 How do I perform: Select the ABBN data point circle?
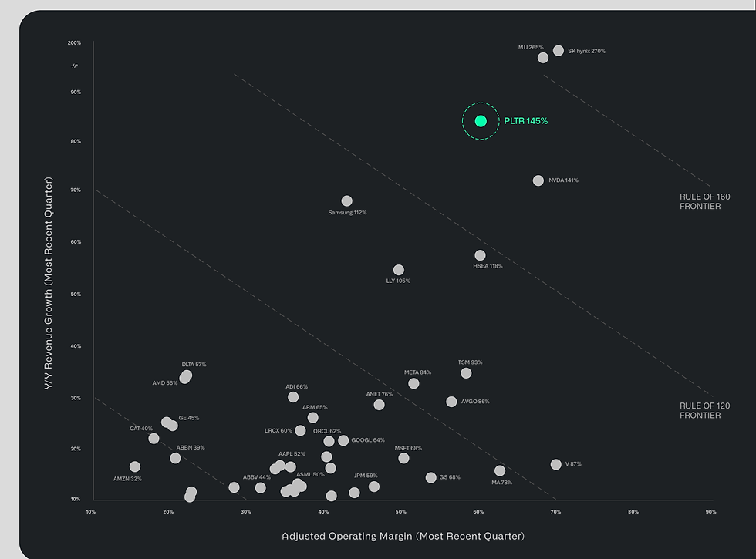[x=175, y=458]
